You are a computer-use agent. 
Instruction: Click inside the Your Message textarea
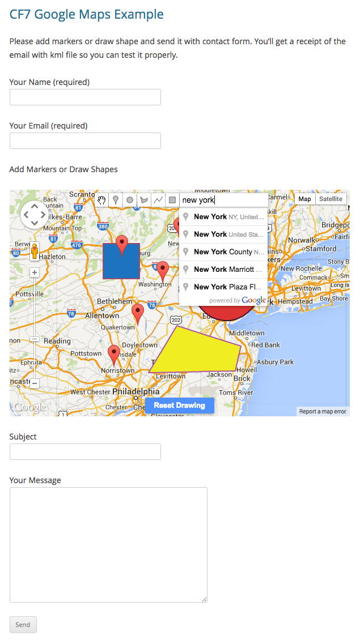point(108,545)
